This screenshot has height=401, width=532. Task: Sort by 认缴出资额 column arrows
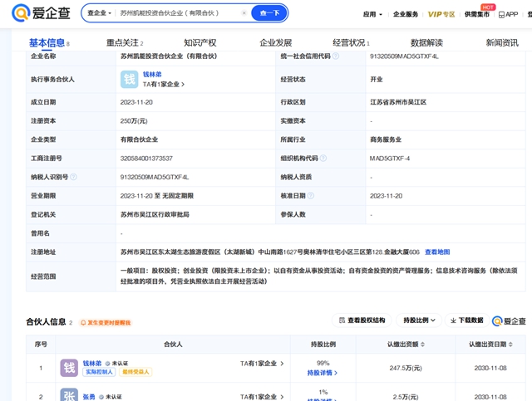coord(423,345)
